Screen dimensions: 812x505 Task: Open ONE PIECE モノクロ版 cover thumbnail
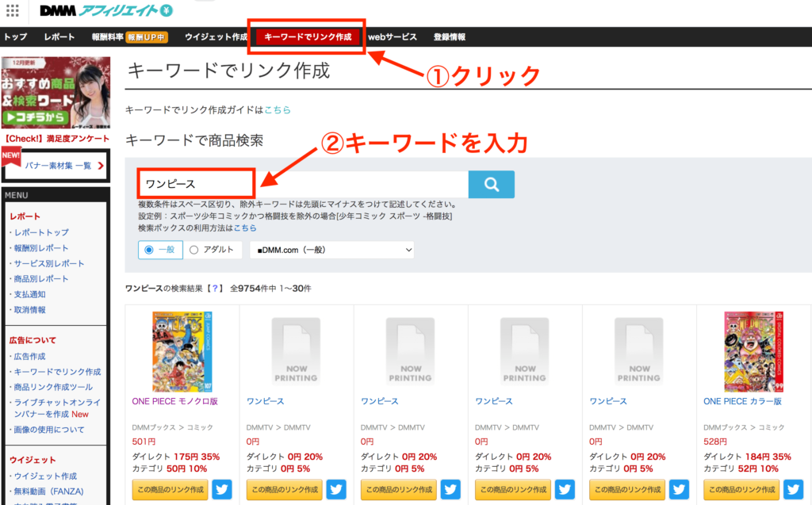tap(182, 351)
